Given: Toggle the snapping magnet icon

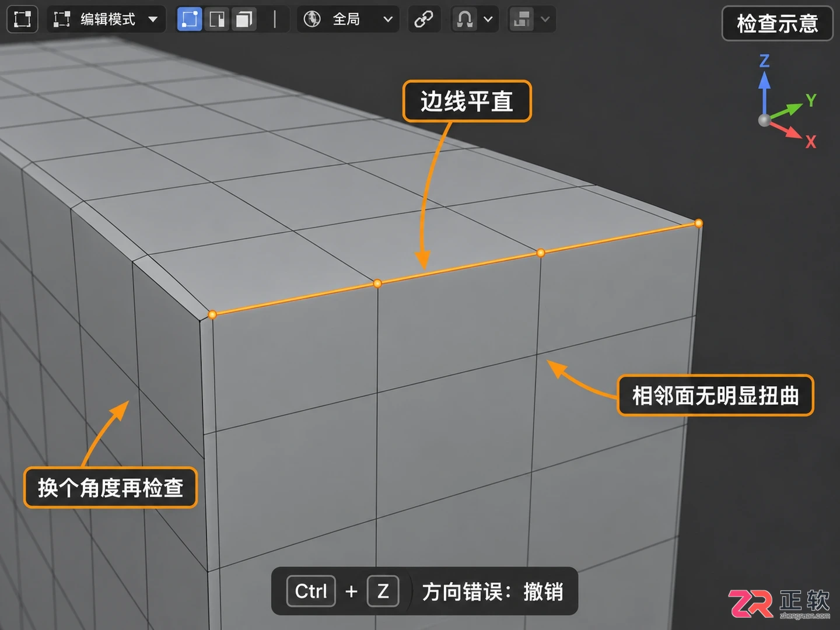Looking at the screenshot, I should [465, 19].
